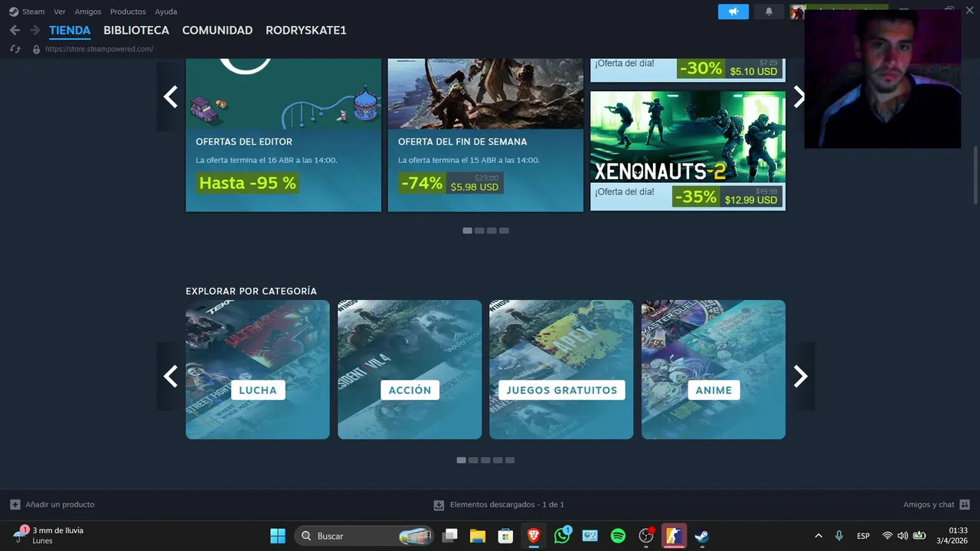Open the ACCIÓN category
980x551 pixels.
click(x=410, y=370)
